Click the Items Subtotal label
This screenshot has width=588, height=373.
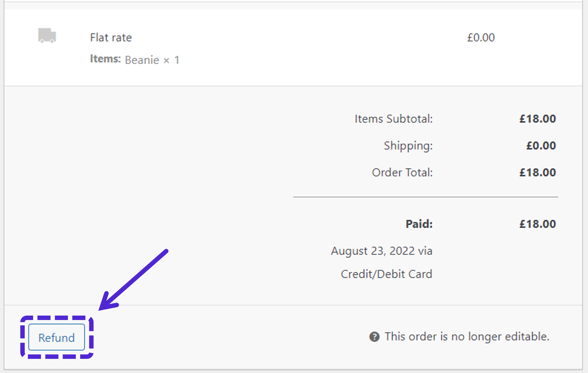[x=393, y=119]
